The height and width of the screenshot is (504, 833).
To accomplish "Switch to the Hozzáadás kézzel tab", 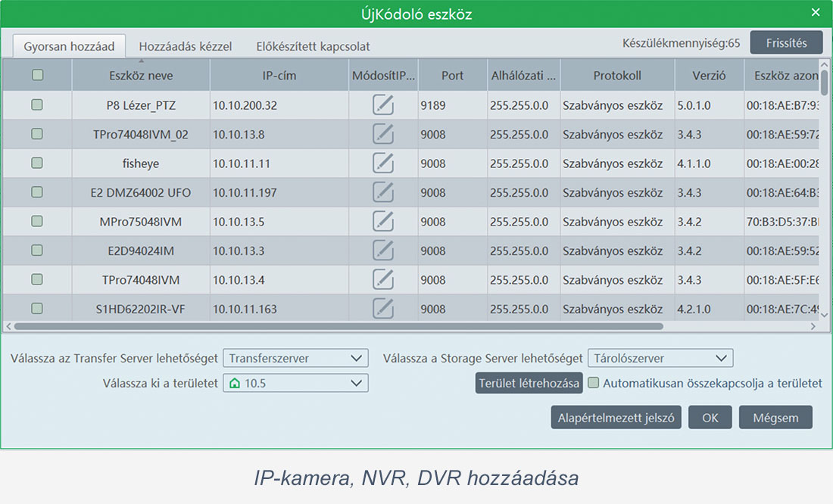I will (186, 46).
